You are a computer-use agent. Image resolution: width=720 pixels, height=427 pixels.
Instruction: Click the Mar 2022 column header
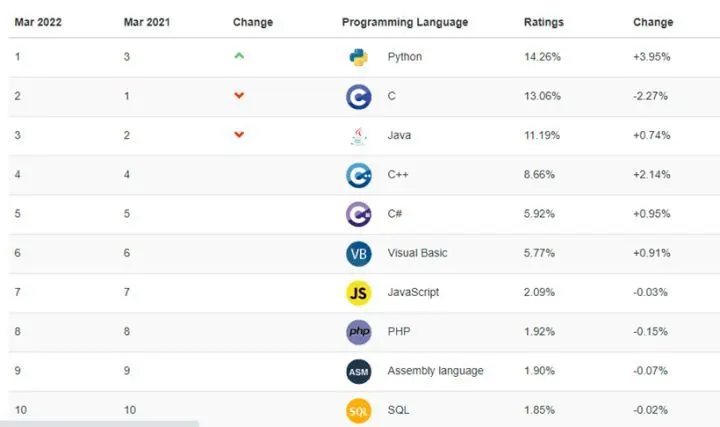tap(39, 22)
